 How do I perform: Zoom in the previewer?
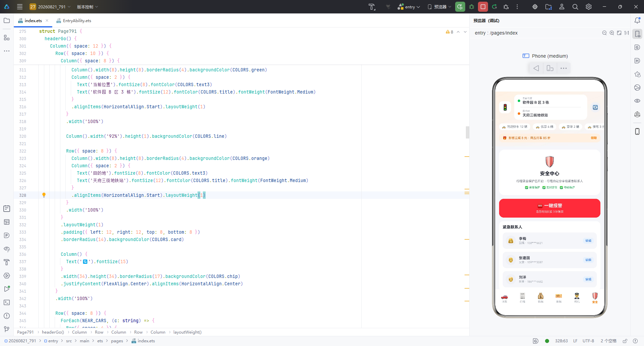pos(612,33)
